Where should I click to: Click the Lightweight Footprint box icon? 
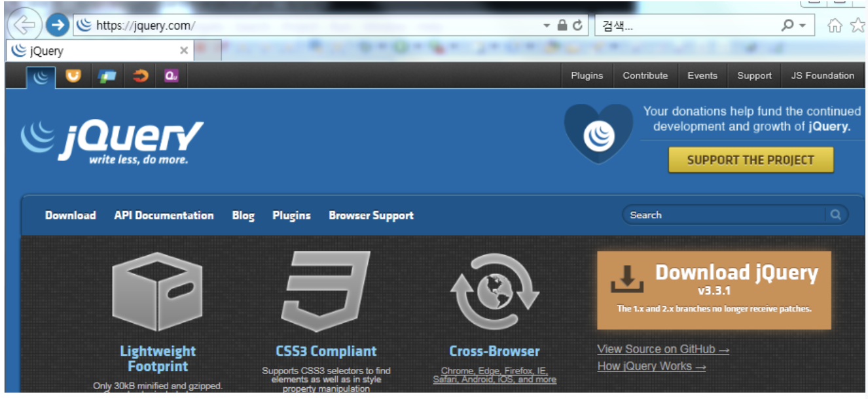tap(157, 291)
